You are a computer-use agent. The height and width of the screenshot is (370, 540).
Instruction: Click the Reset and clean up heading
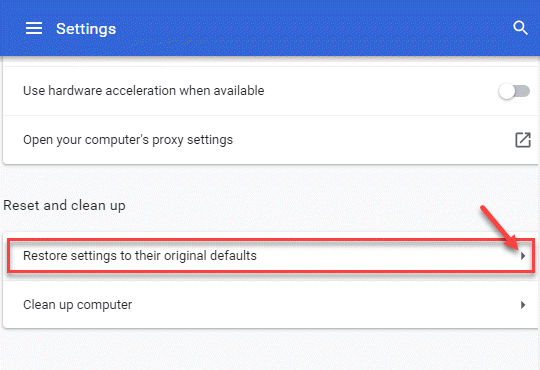64,206
